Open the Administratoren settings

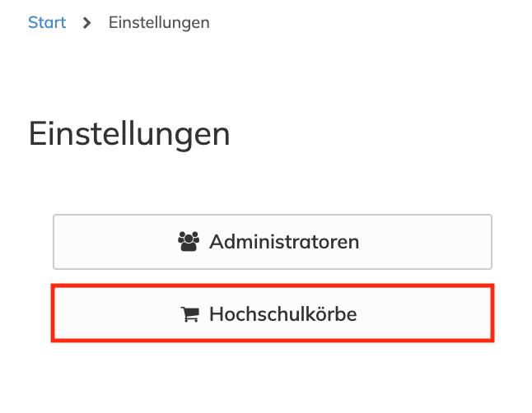[x=273, y=242]
